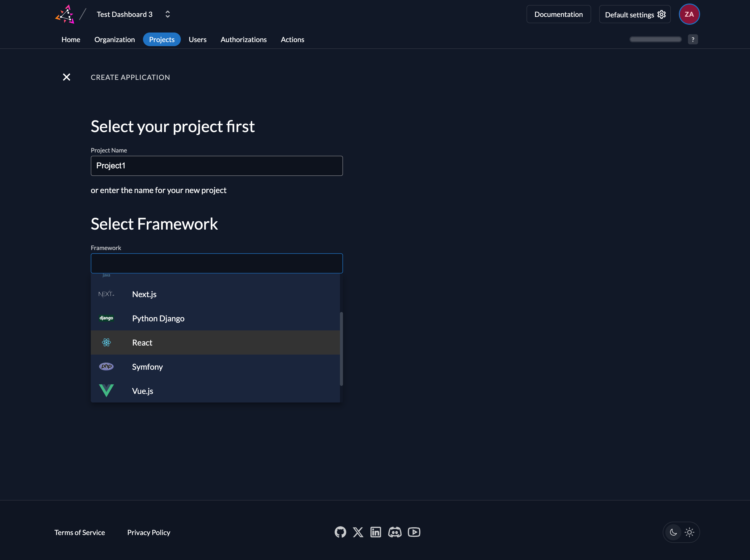
Task: Enable dark theme with the moon toggle
Action: pos(673,532)
